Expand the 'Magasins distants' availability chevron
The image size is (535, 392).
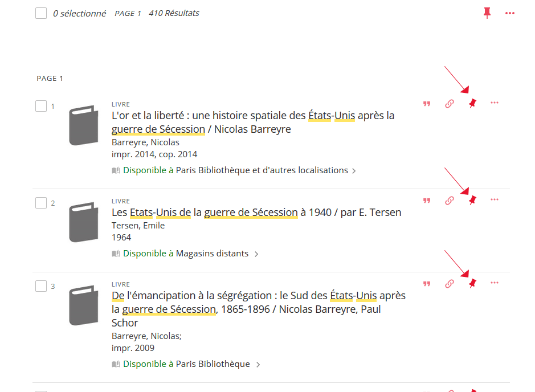(256, 254)
